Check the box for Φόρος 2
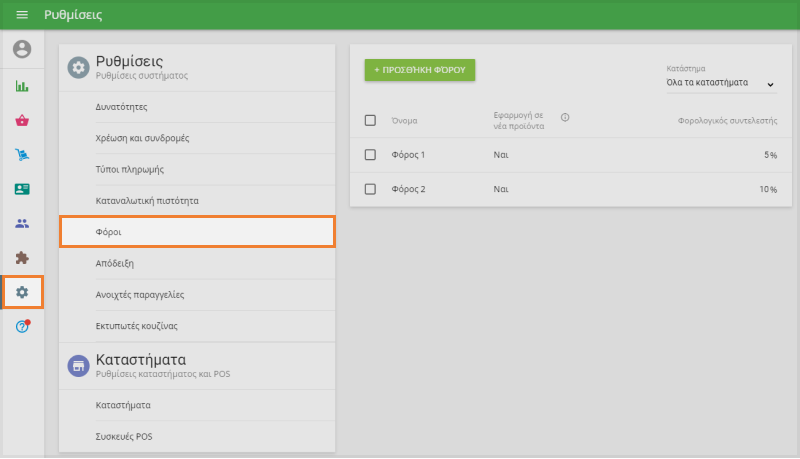Image resolution: width=800 pixels, height=459 pixels. [370, 189]
